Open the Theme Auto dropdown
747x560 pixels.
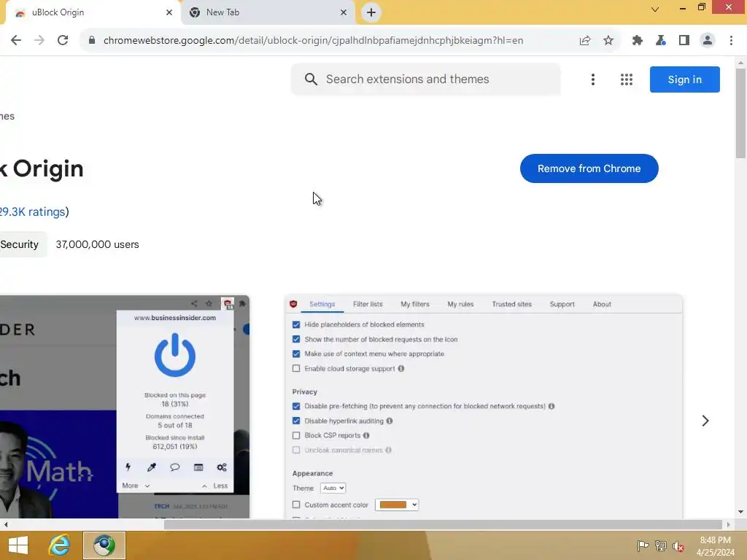(x=333, y=488)
